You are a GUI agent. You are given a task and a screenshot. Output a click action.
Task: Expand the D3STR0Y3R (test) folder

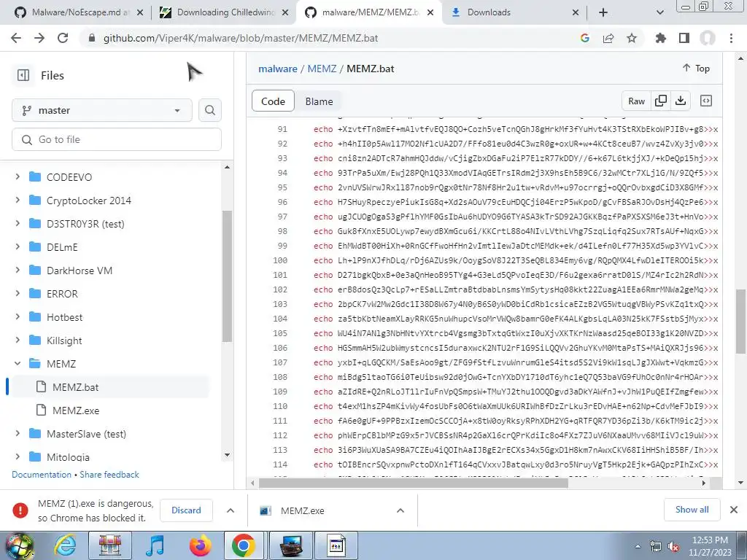[18, 223]
